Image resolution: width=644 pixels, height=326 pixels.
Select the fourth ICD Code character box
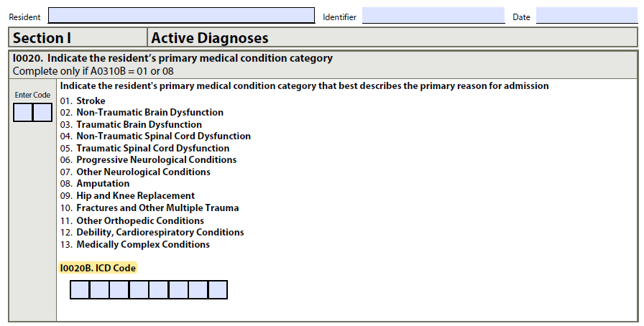click(x=139, y=290)
